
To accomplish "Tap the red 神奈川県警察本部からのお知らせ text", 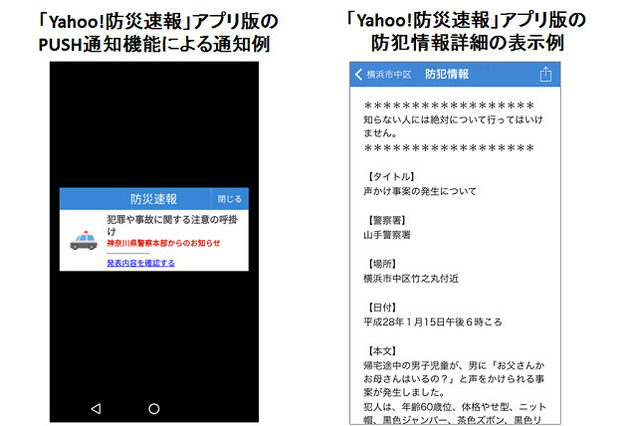I will pyautogui.click(x=163, y=243).
